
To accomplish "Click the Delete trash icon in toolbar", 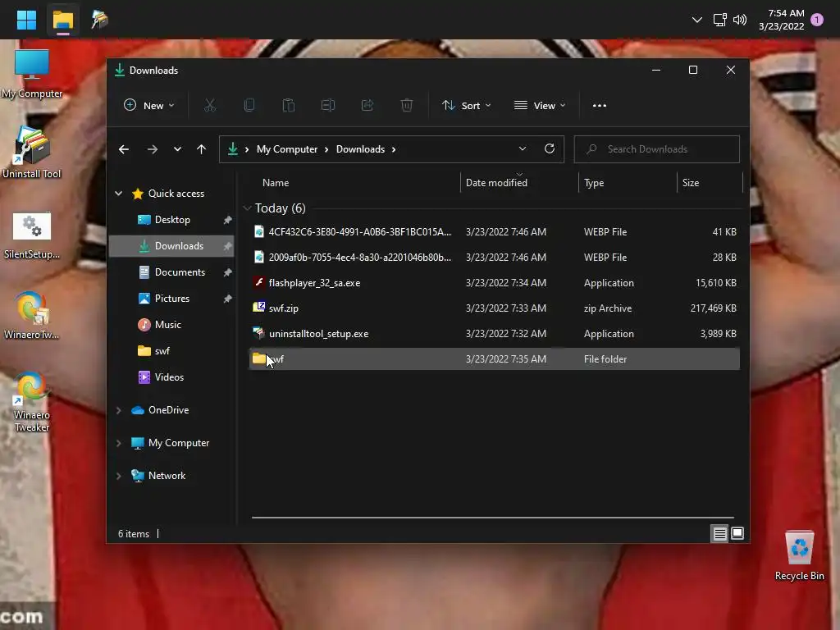I will (x=407, y=106).
